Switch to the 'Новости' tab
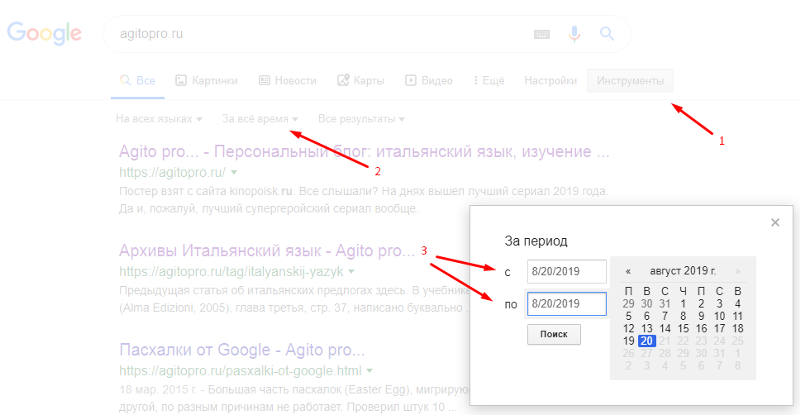The image size is (800, 415). (x=288, y=81)
